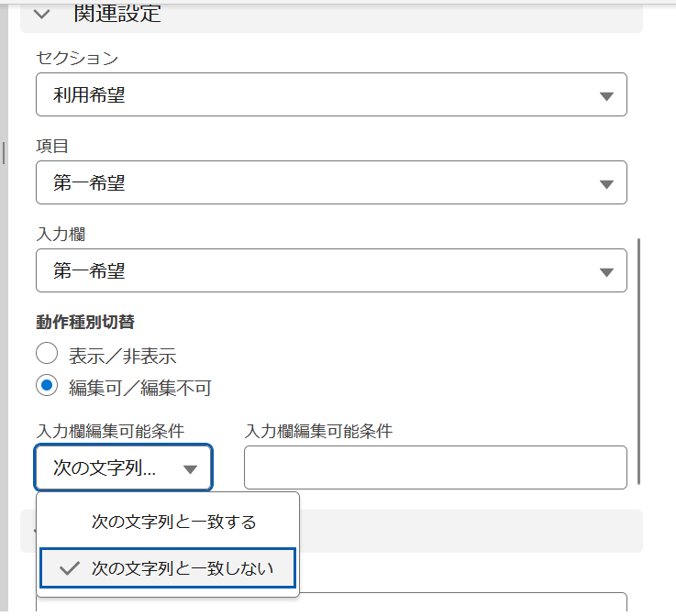The width and height of the screenshot is (676, 616).
Task: Choose 次の文字列と一致する from the list
Action: click(x=173, y=522)
